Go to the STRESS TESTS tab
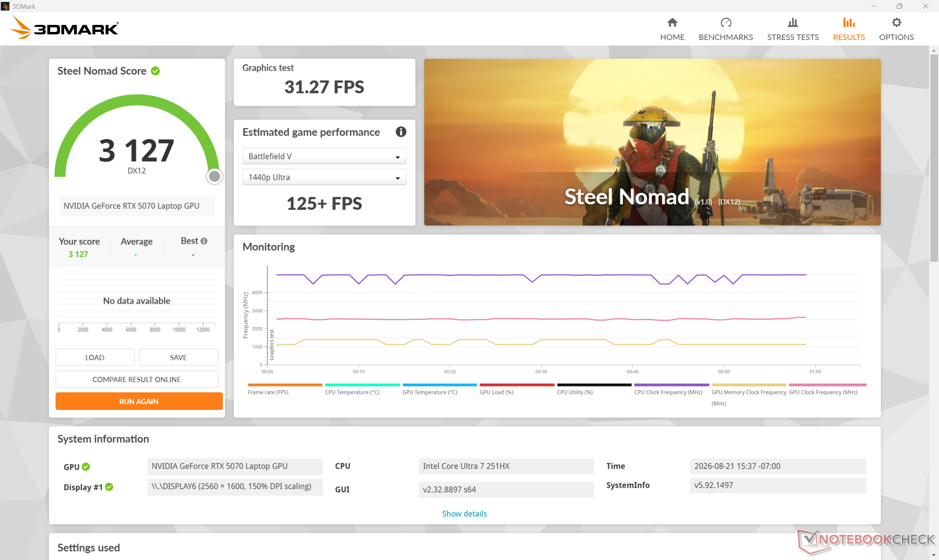This screenshot has height=560, width=939. point(793,29)
